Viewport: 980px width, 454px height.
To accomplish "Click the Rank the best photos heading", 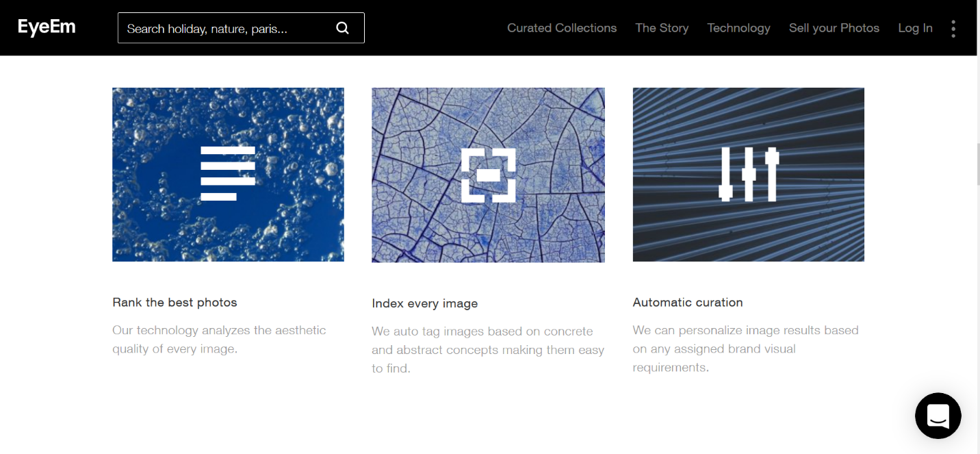I will pos(175,302).
